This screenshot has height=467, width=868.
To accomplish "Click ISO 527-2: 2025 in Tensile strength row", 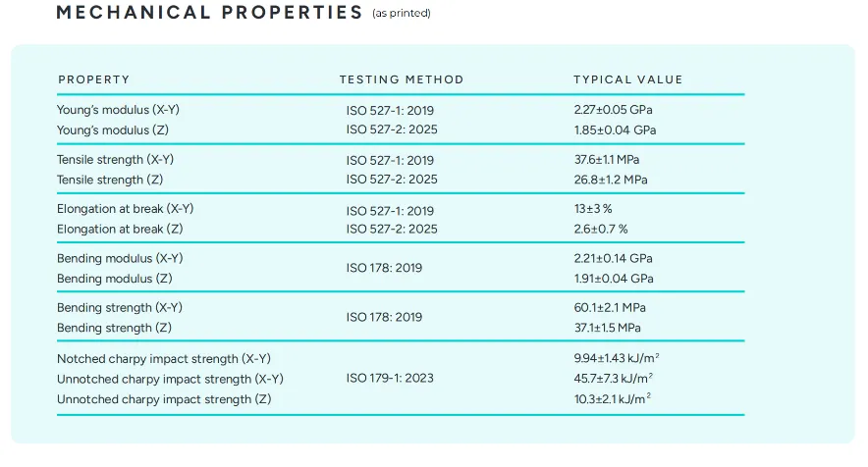I will [x=392, y=180].
